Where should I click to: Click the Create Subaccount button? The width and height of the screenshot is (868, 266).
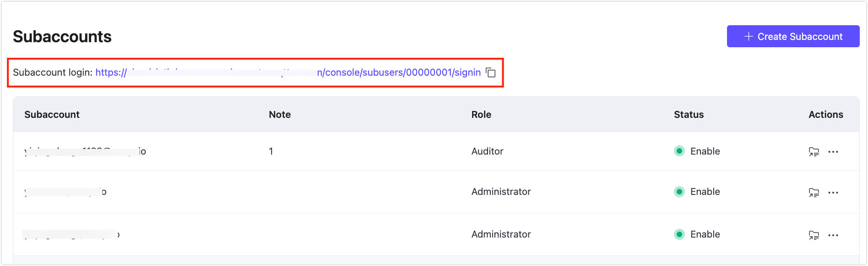(x=793, y=36)
